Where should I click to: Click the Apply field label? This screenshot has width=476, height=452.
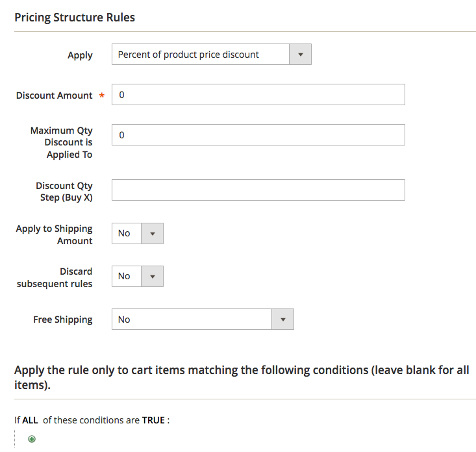pyautogui.click(x=80, y=55)
